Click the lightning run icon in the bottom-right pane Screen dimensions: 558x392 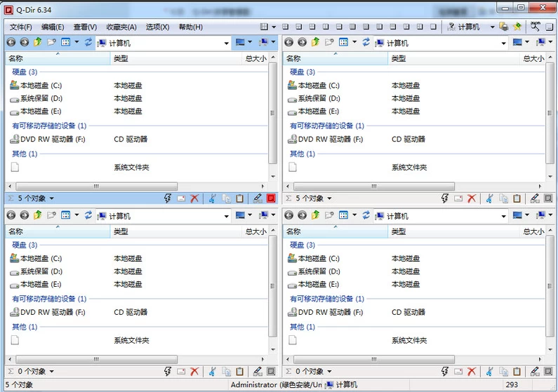[446, 372]
